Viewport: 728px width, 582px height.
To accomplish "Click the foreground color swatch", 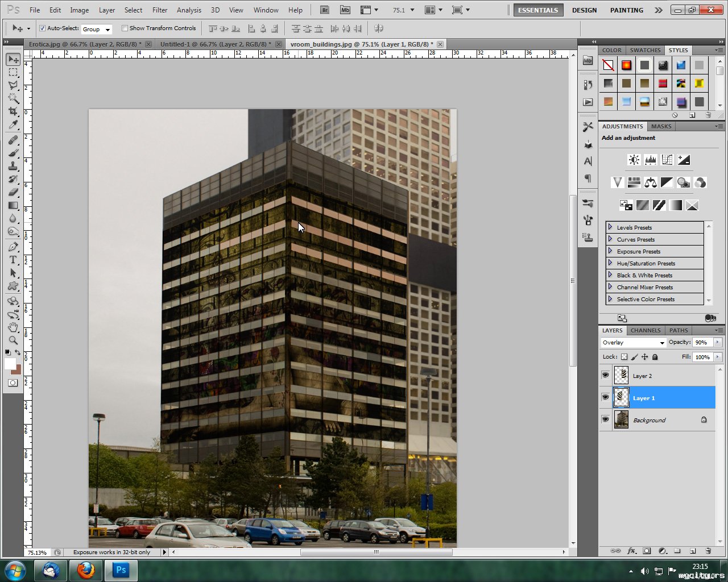I will pos(10,364).
